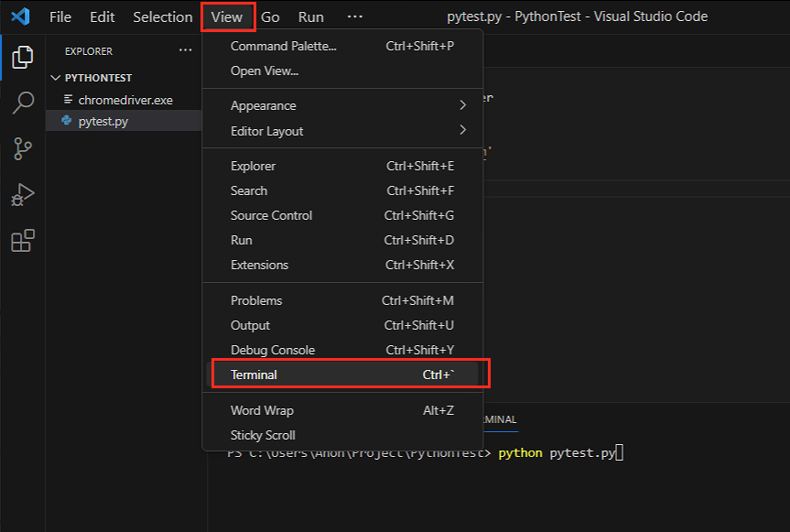Viewport: 790px width, 532px height.
Task: Click in the terminal command line
Action: 641,453
